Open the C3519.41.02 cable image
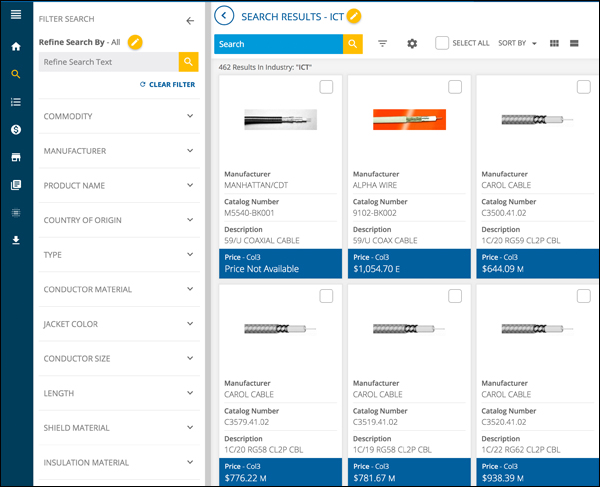 [409, 329]
